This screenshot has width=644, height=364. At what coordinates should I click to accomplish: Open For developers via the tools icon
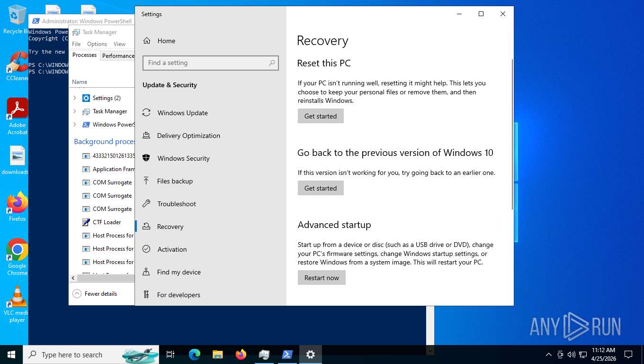click(x=147, y=295)
